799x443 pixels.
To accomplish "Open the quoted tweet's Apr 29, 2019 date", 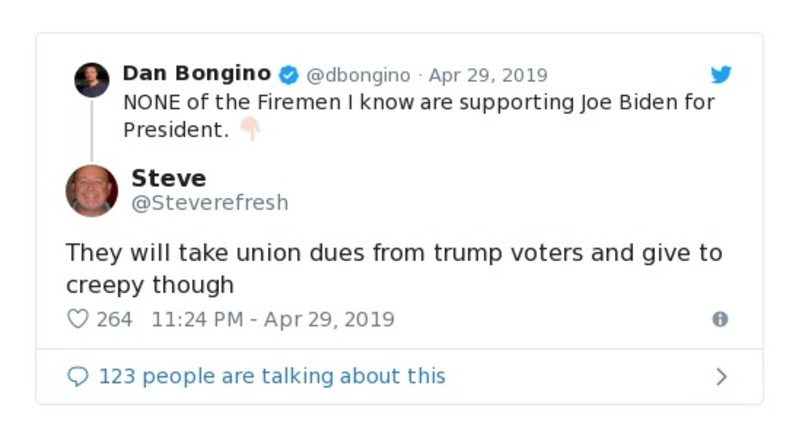I will coord(488,75).
